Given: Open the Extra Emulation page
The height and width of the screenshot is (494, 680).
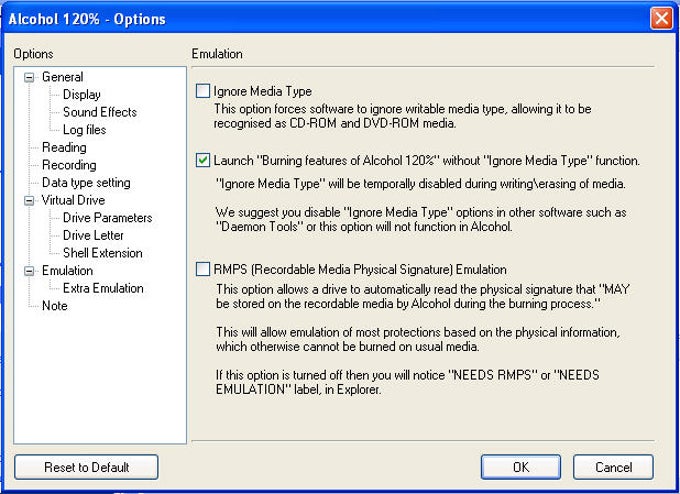Looking at the screenshot, I should pyautogui.click(x=103, y=288).
